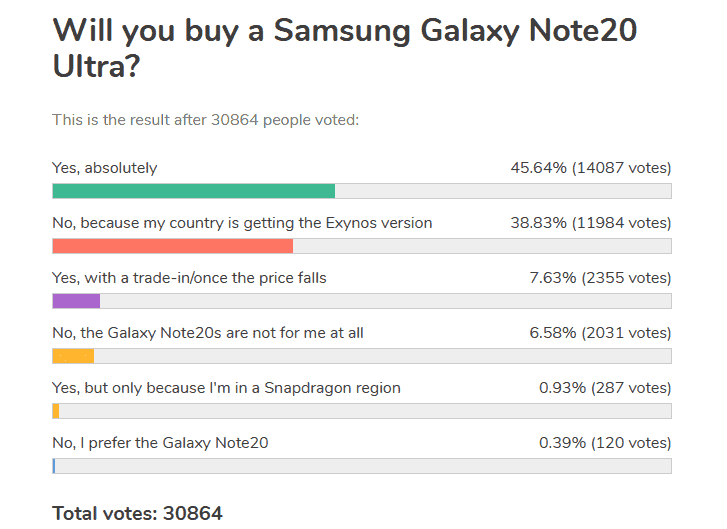Click the tiny blue Galaxy Note20 bar
Viewport: 727px width, 529px height.
54,466
